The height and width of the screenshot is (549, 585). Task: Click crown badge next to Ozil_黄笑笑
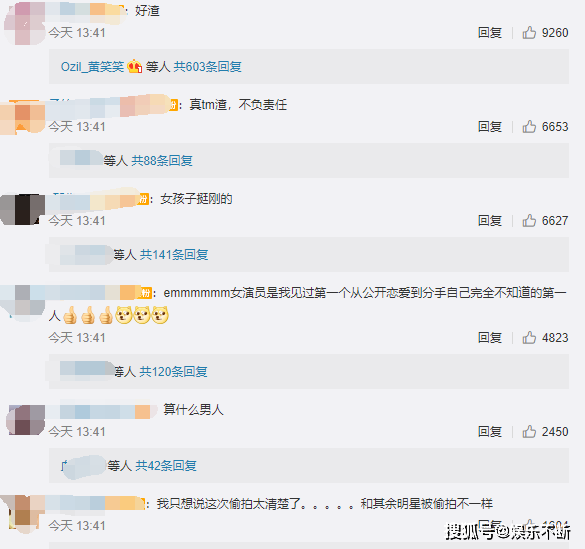135,67
